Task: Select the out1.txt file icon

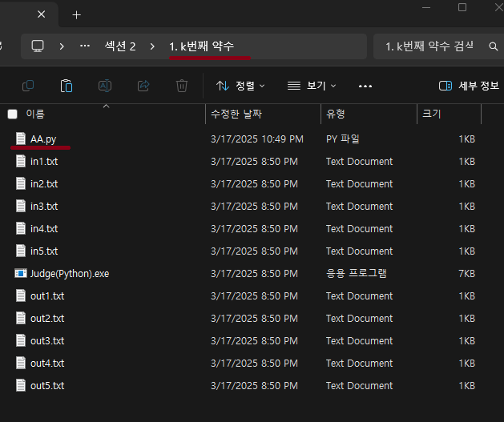Action: point(21,295)
